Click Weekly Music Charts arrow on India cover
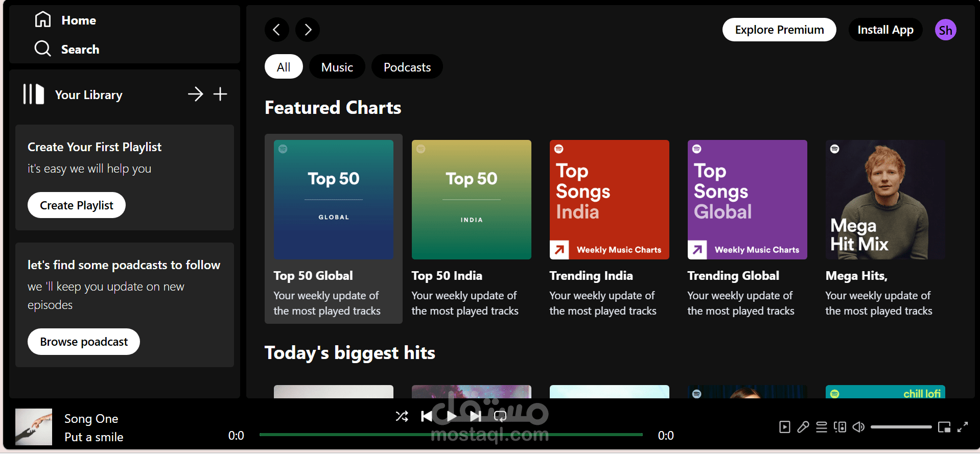980x454 pixels. (559, 250)
